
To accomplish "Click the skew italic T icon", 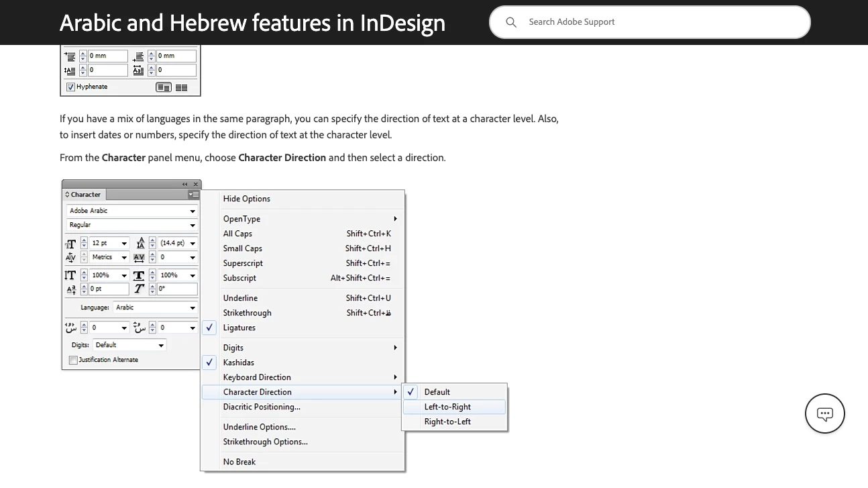I will coord(139,289).
